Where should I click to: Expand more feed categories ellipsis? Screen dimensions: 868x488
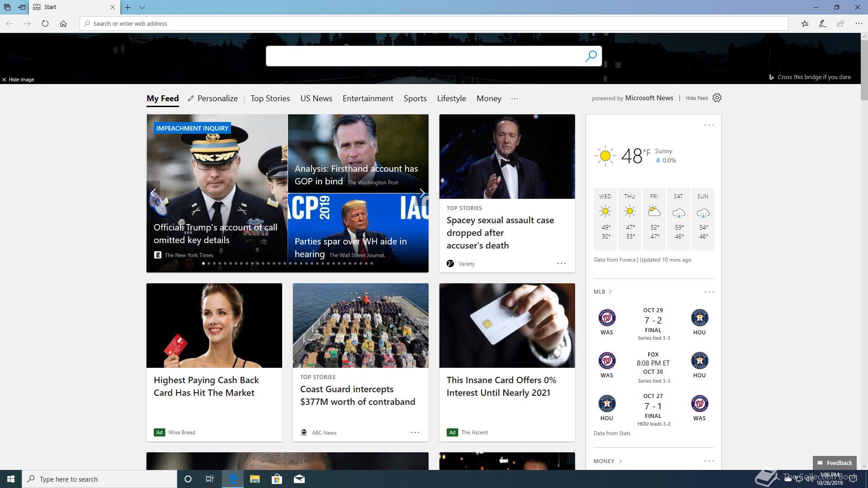(x=514, y=99)
